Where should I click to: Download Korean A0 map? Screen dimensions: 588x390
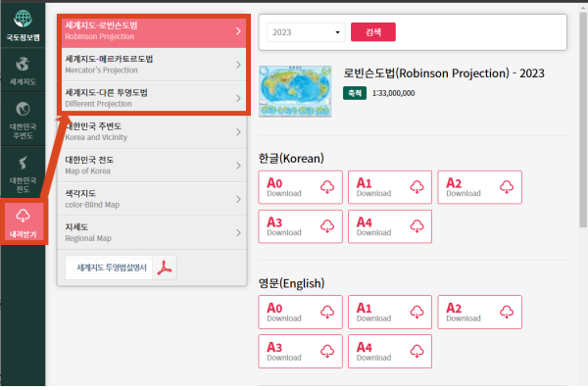[x=301, y=187]
